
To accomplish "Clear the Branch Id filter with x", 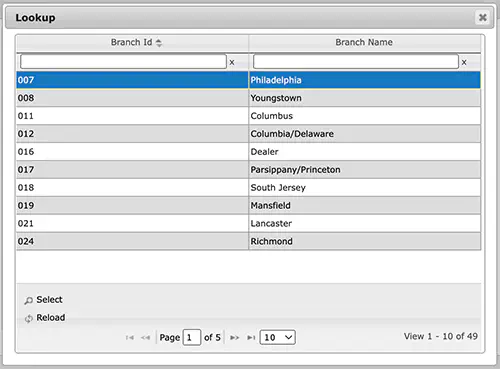I will (x=232, y=62).
